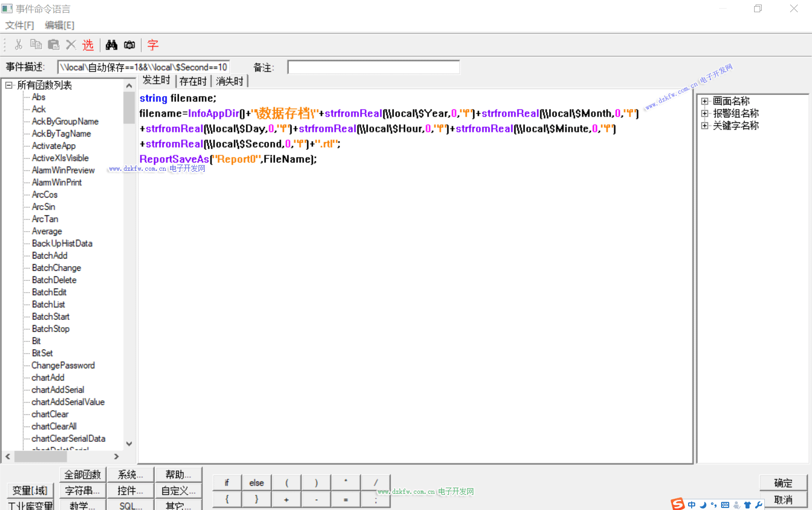Click the 全部函数 button
The height and width of the screenshot is (510, 812).
(83, 474)
